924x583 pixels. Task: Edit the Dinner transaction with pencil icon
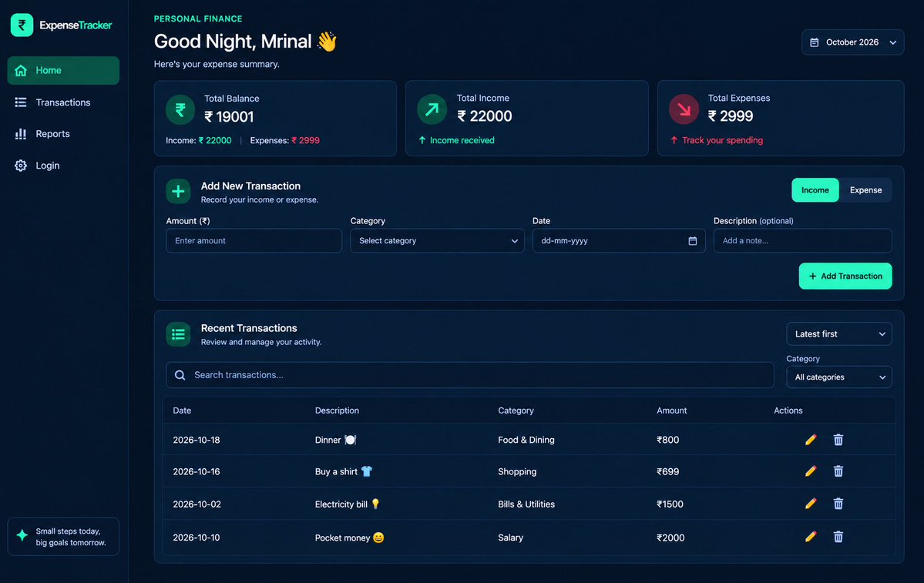click(x=810, y=440)
